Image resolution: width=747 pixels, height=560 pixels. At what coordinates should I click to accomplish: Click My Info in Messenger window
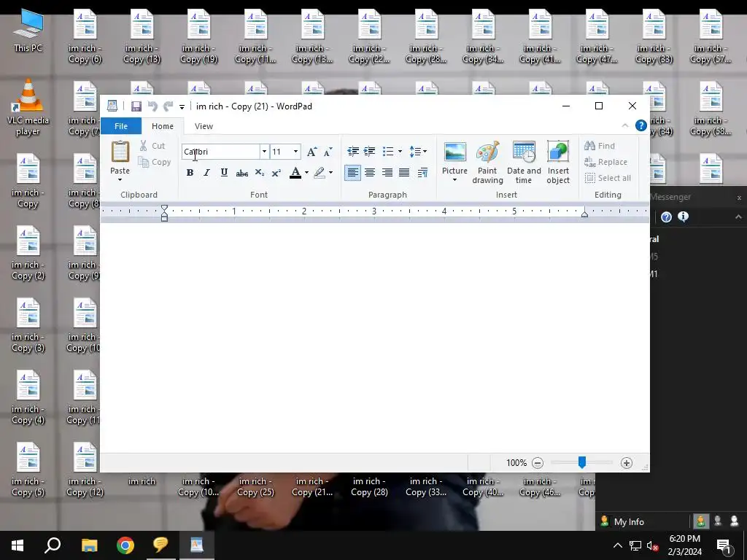[629, 522]
